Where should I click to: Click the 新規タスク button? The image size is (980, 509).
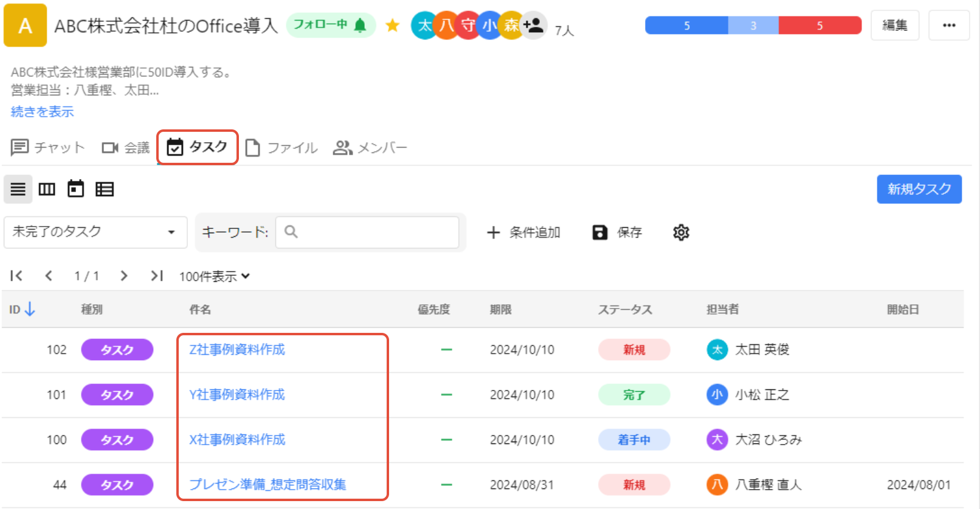pos(919,189)
